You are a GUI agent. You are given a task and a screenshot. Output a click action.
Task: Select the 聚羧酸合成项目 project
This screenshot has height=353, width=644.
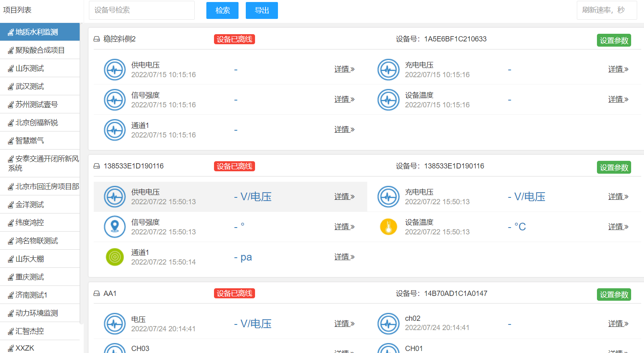click(x=40, y=50)
